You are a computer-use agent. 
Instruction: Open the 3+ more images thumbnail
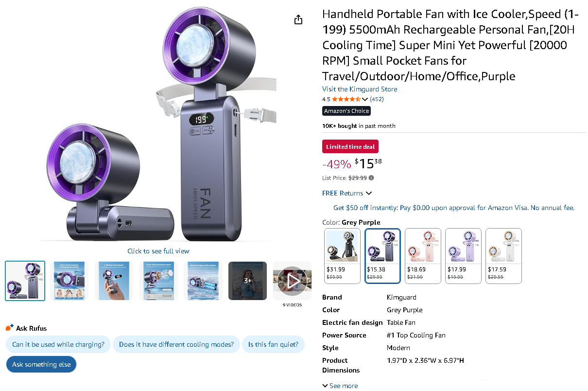point(247,281)
